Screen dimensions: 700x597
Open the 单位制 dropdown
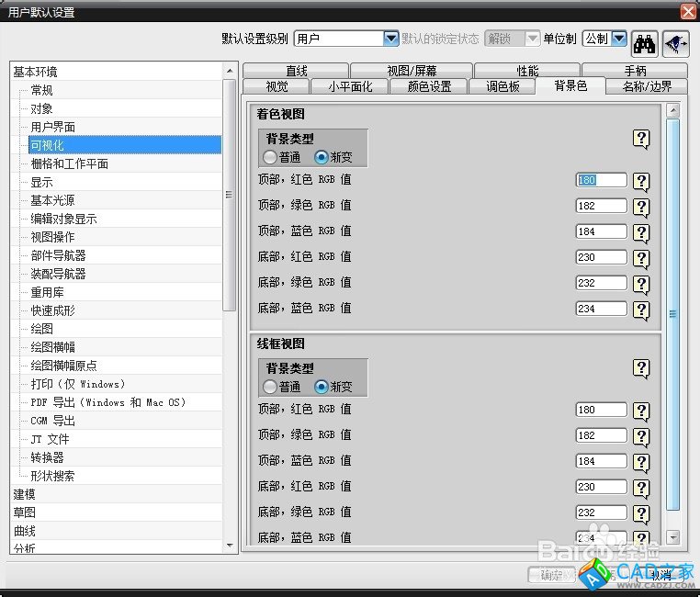[x=618, y=39]
